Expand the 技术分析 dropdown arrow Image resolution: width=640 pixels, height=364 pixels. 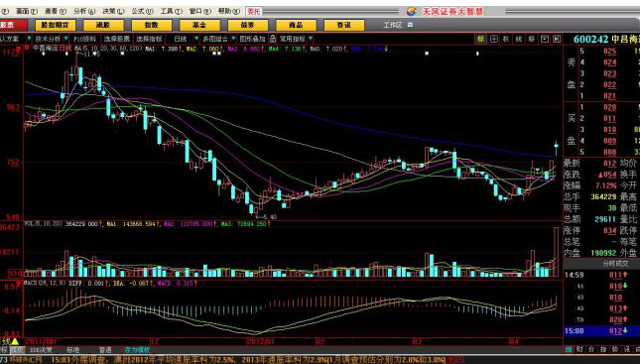tap(66, 39)
